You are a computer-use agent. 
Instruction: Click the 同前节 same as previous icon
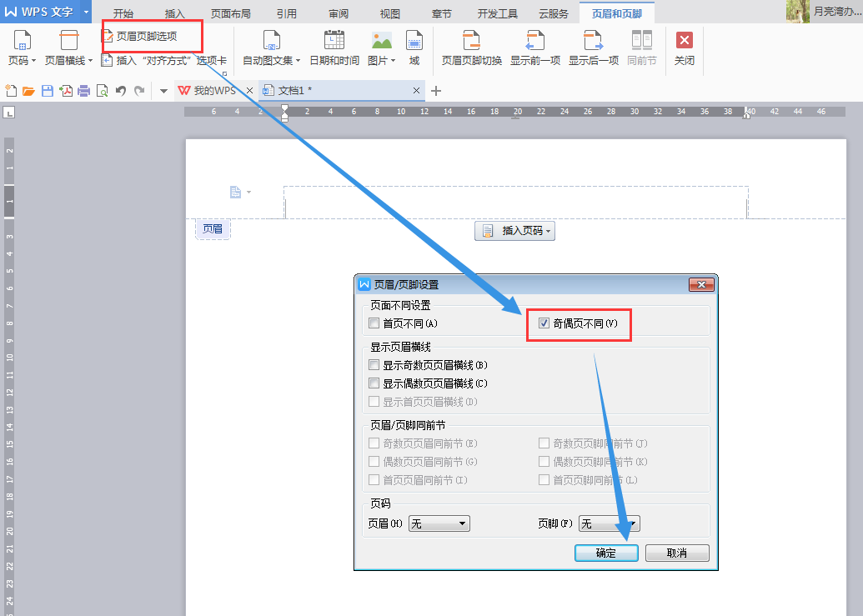click(642, 40)
